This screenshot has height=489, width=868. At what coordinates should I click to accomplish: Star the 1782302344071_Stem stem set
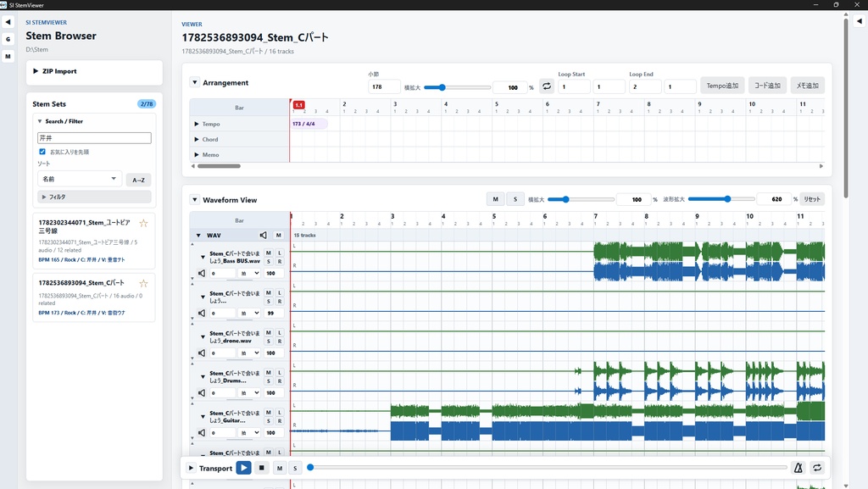(143, 223)
